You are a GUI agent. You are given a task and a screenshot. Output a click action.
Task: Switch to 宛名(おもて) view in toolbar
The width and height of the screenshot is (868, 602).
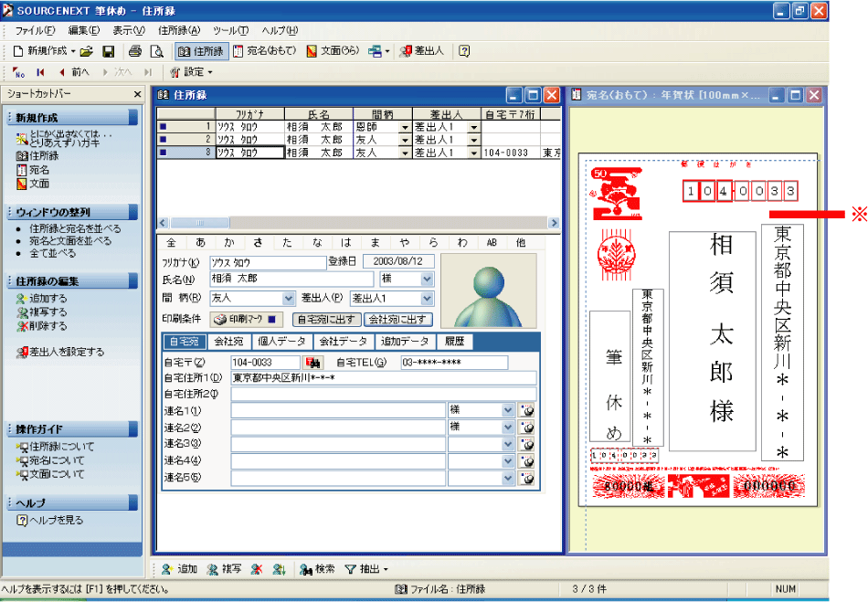tap(265, 51)
